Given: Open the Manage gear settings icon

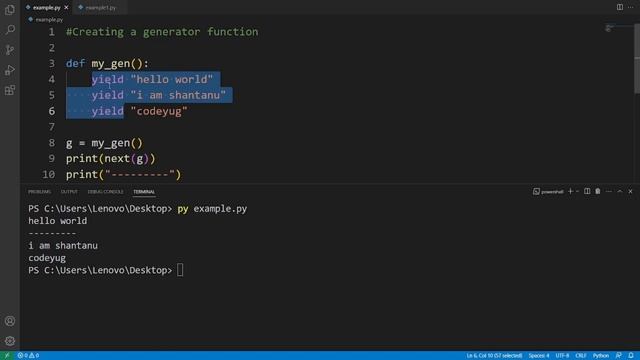Looking at the screenshot, I should click(x=10, y=341).
